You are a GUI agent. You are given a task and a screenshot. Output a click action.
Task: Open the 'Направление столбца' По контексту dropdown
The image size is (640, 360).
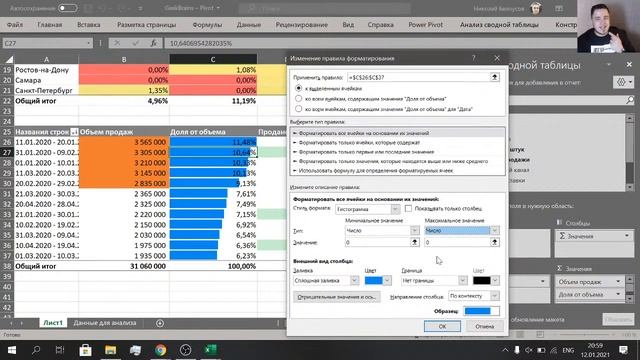pyautogui.click(x=494, y=296)
